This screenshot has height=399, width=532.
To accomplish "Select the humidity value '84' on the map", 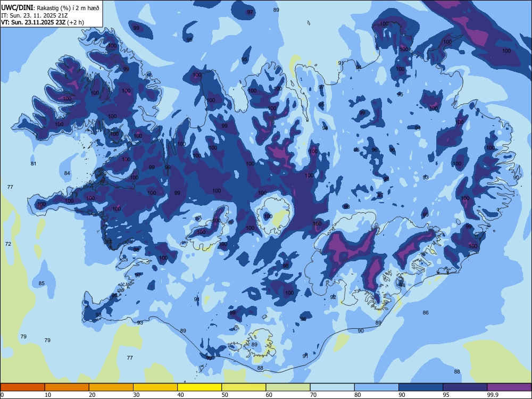I will [x=67, y=173].
